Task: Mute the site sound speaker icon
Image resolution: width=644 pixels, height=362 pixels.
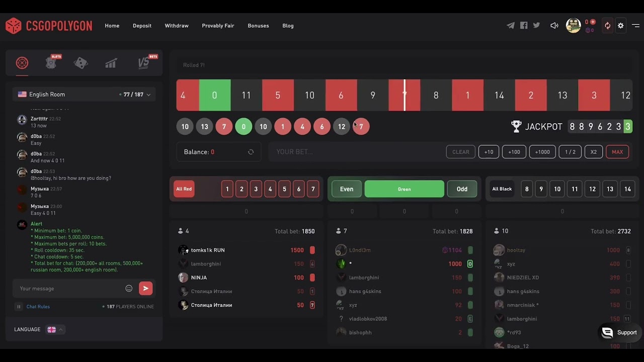Action: pyautogui.click(x=554, y=26)
